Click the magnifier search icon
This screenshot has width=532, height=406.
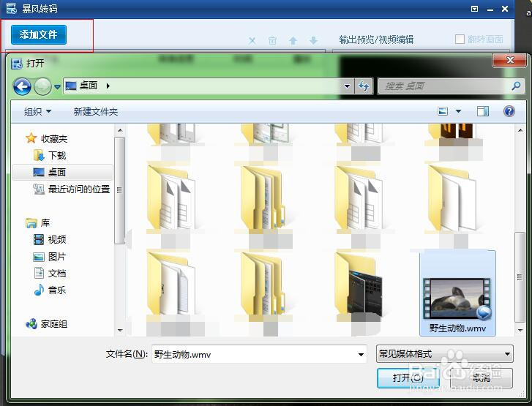pos(516,86)
